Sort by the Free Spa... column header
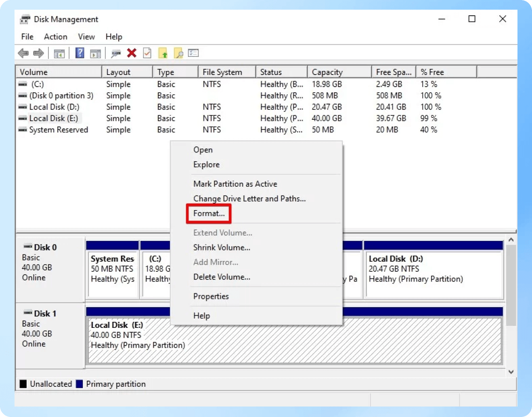The image size is (532, 417). click(394, 72)
